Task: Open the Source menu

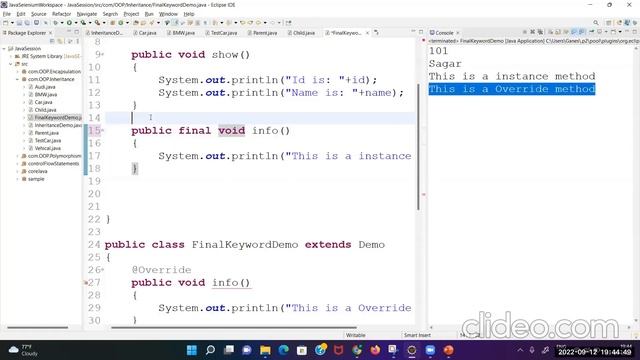Action: 38,14
